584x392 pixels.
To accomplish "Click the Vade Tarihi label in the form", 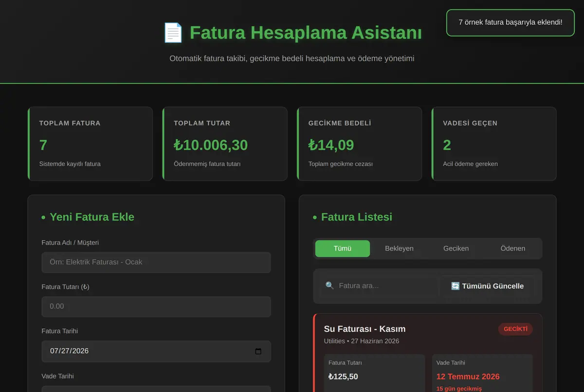I will tap(58, 376).
